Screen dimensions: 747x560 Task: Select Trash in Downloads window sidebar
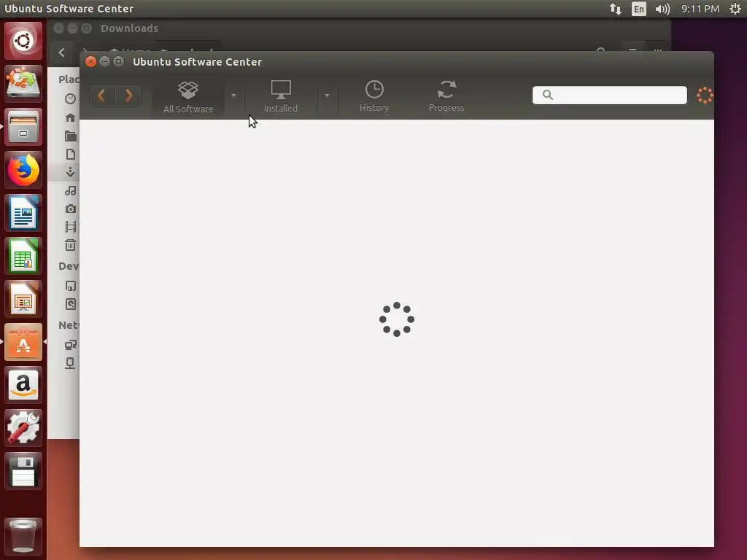coord(70,245)
